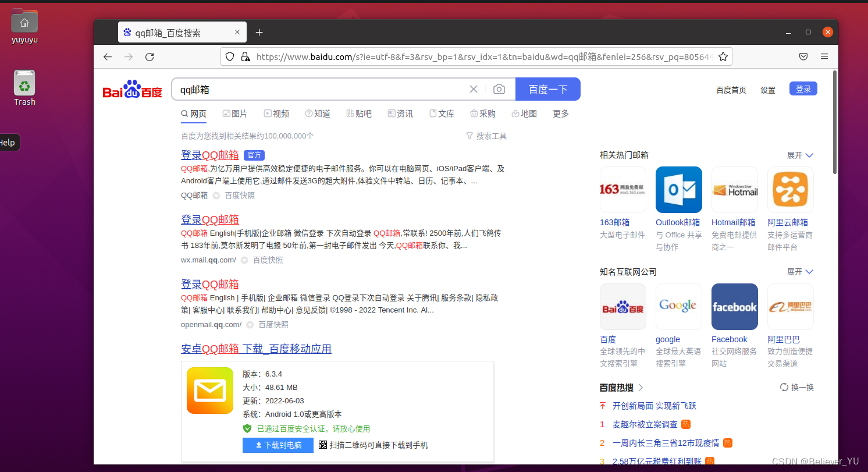The height and width of the screenshot is (472, 868).
Task: Open dropdown arrow beside openmail.qq.com/
Action: (x=250, y=325)
